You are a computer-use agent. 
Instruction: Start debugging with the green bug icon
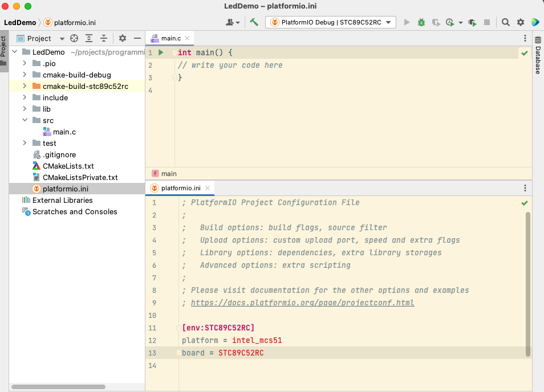point(421,22)
